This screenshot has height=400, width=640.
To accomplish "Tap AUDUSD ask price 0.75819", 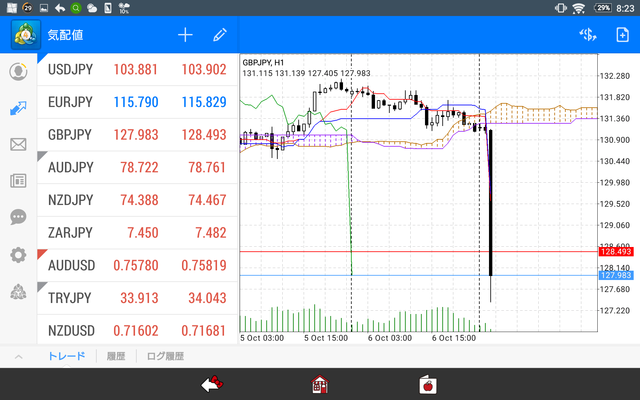I will coord(204,265).
